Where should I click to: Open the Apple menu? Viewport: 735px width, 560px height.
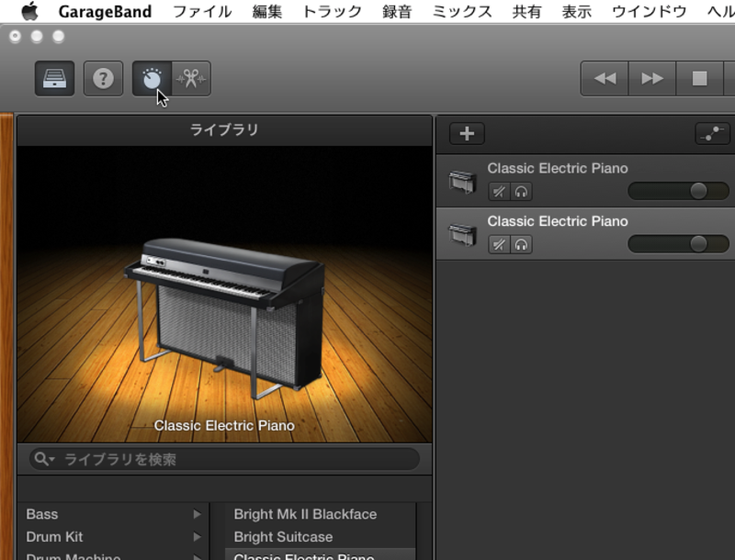click(30, 11)
